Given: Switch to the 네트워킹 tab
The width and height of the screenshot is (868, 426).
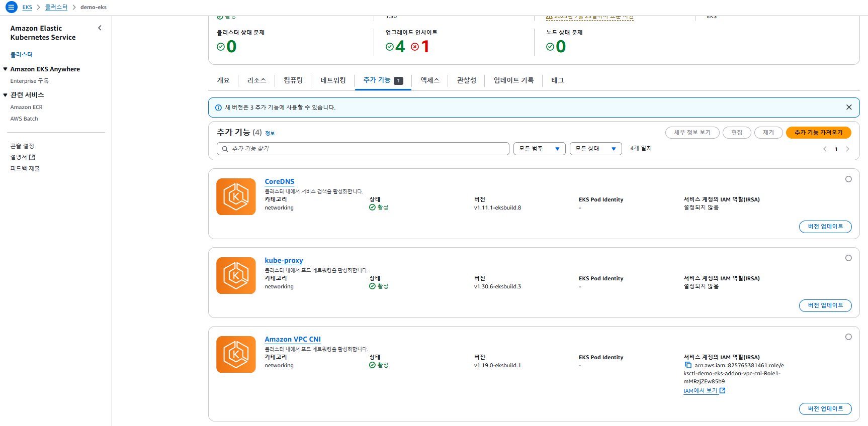Looking at the screenshot, I should (x=333, y=80).
